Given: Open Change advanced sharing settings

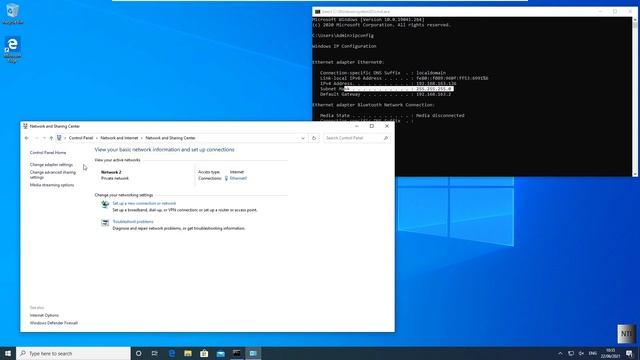Looking at the screenshot, I should pyautogui.click(x=53, y=175).
